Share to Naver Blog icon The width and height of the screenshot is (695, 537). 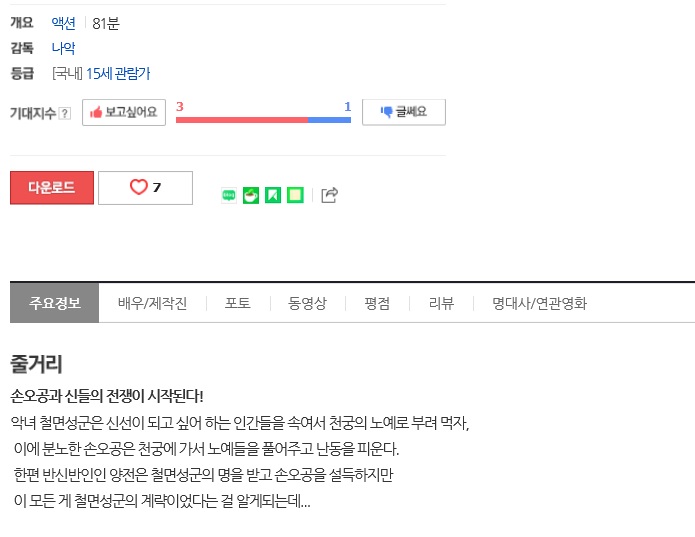(x=229, y=195)
